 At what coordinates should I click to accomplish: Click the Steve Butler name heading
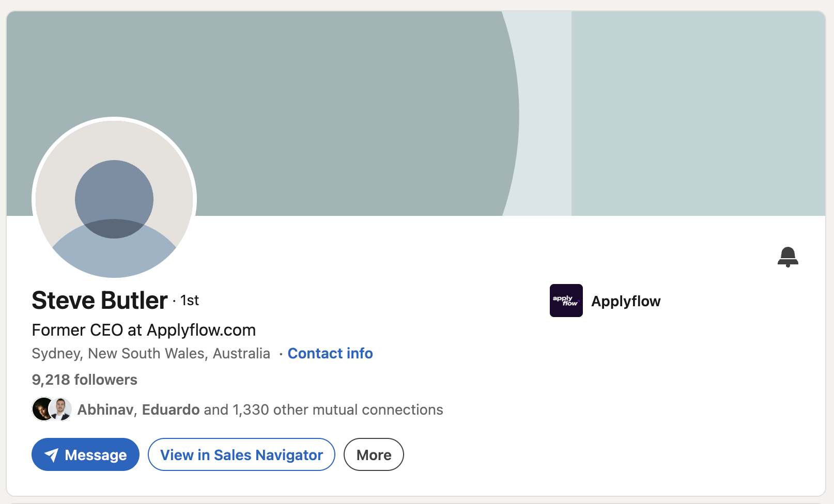coord(100,301)
